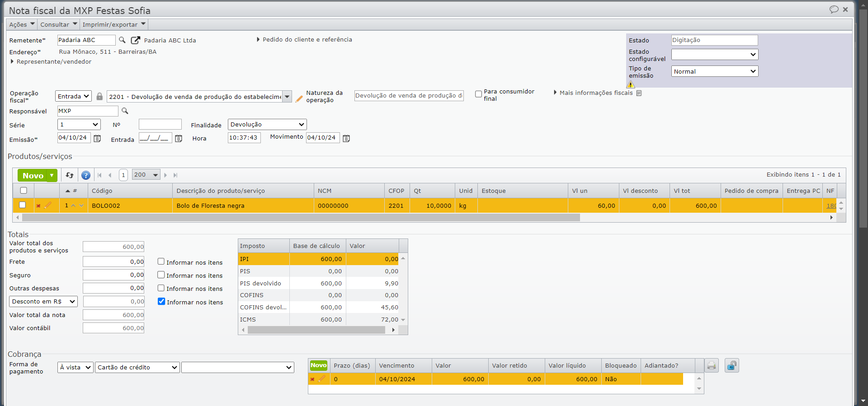
Task: Click the padlock icon beside payment table
Action: (x=731, y=365)
